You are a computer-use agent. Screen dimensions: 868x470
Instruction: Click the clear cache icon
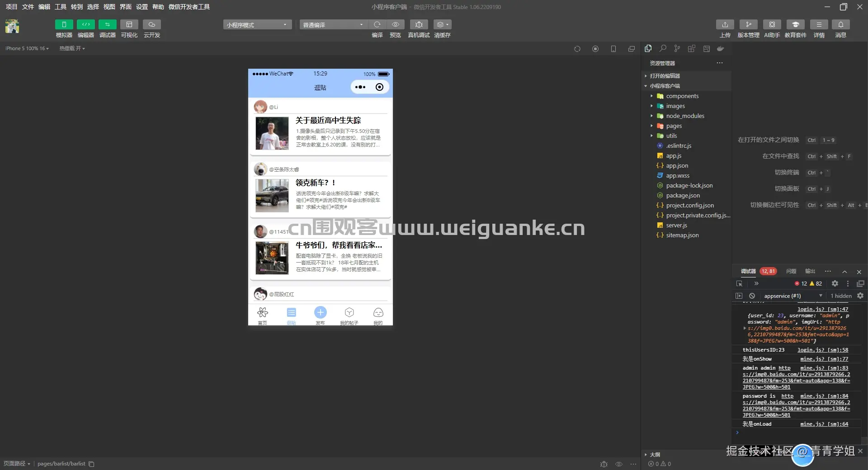[x=442, y=24]
